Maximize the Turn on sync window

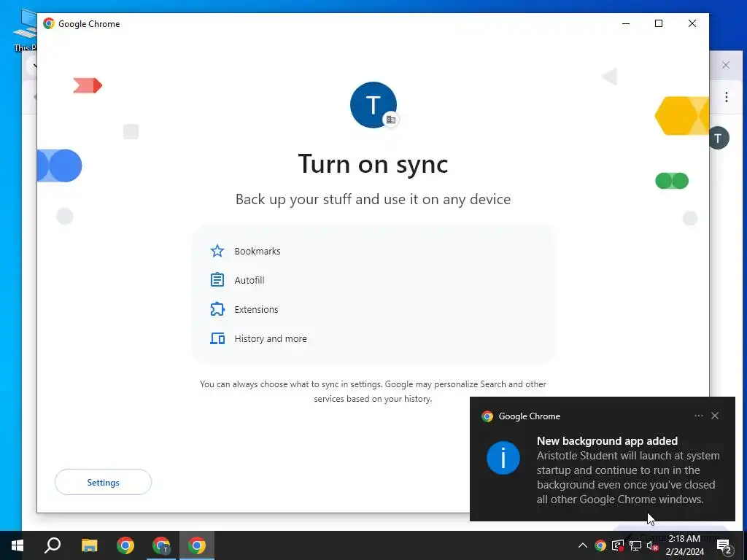point(659,23)
